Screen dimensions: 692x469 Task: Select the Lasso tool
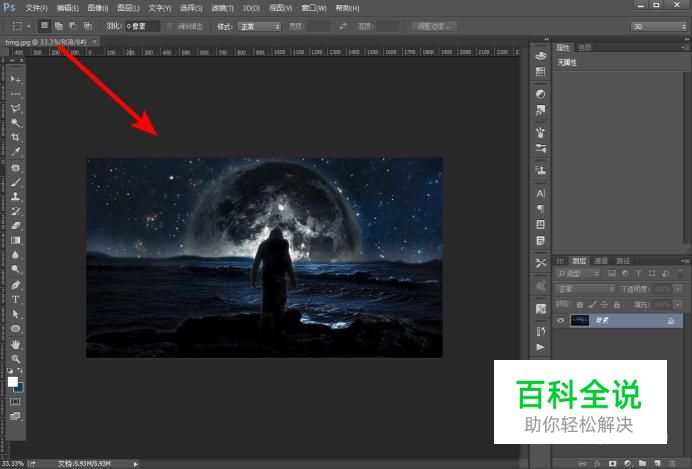coord(15,108)
